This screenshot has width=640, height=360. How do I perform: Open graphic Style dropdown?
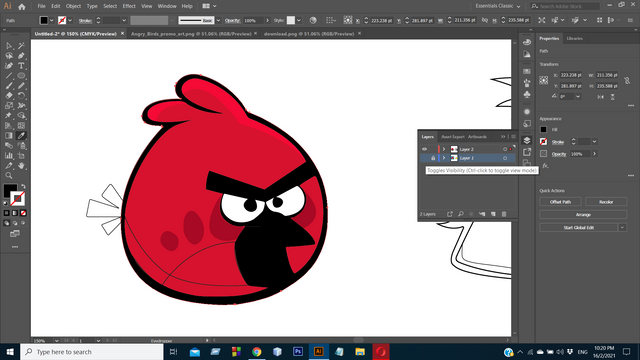(299, 20)
